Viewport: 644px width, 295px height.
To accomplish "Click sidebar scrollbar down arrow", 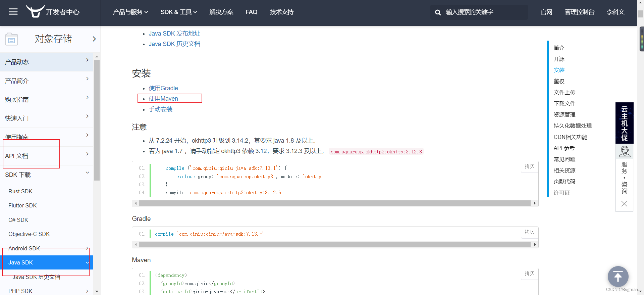I will (97, 291).
